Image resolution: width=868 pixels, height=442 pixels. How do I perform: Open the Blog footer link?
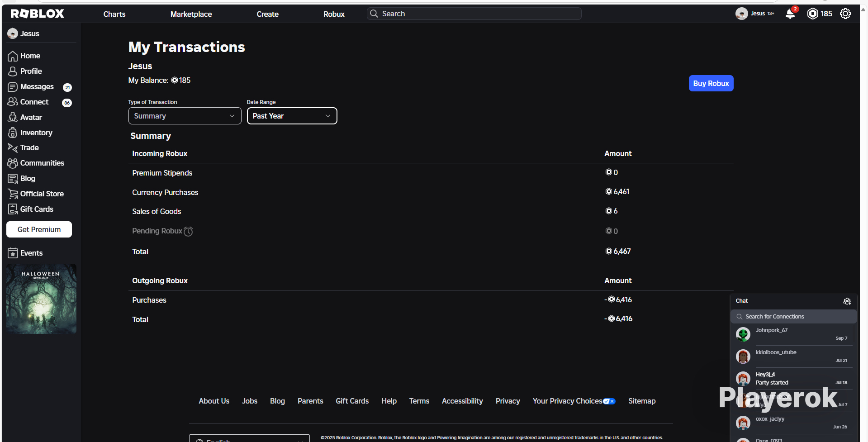click(277, 401)
